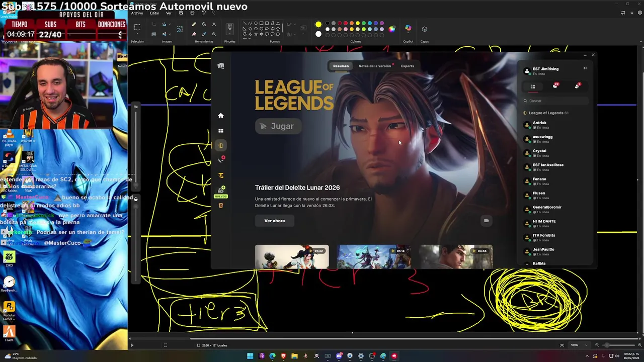The image size is (644, 362).
Task: Select friend Fenano
Action: point(555,181)
